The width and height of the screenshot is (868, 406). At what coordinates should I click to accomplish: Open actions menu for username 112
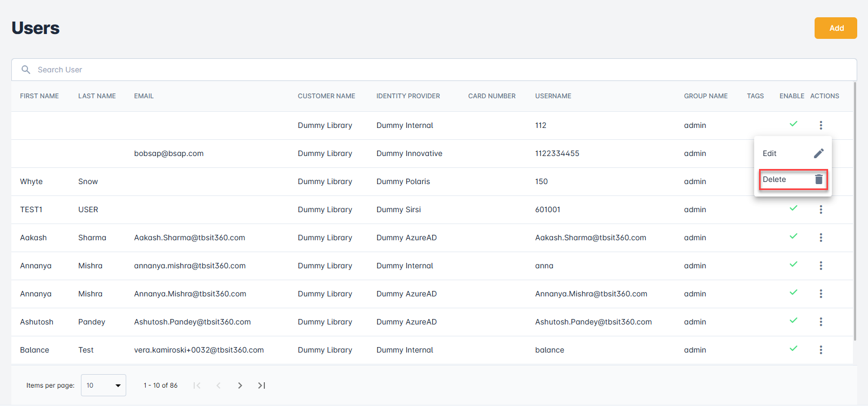(x=821, y=125)
